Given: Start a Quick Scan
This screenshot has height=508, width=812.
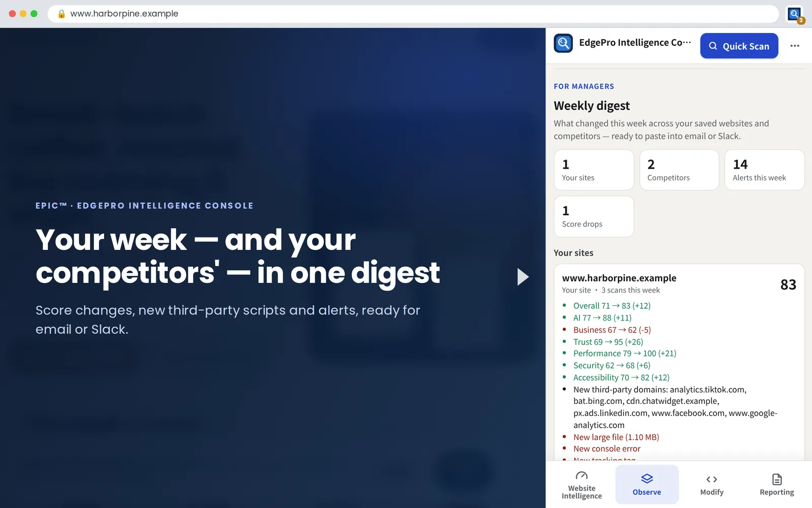Looking at the screenshot, I should click(739, 46).
